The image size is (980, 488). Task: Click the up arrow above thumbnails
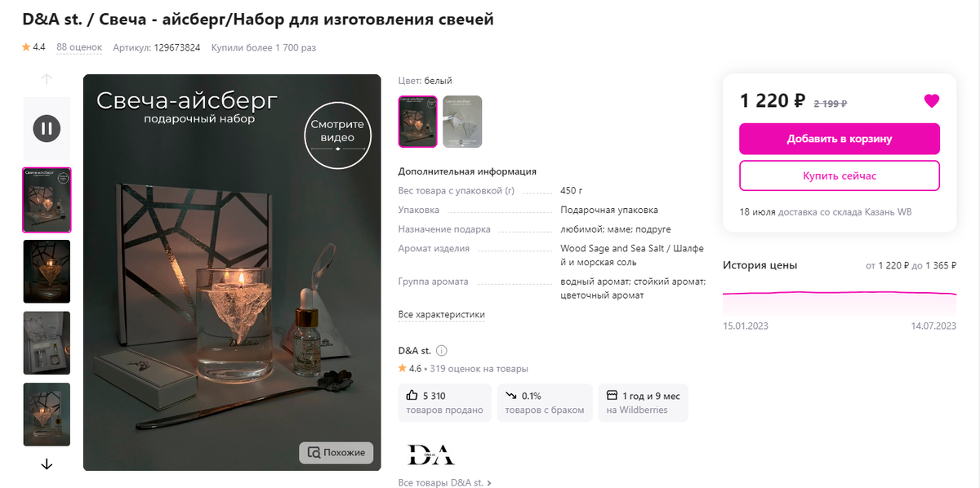[47, 79]
